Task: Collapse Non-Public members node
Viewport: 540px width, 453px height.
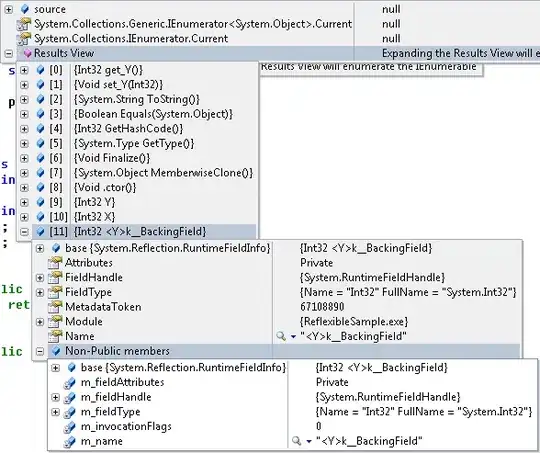Action: (x=40, y=351)
